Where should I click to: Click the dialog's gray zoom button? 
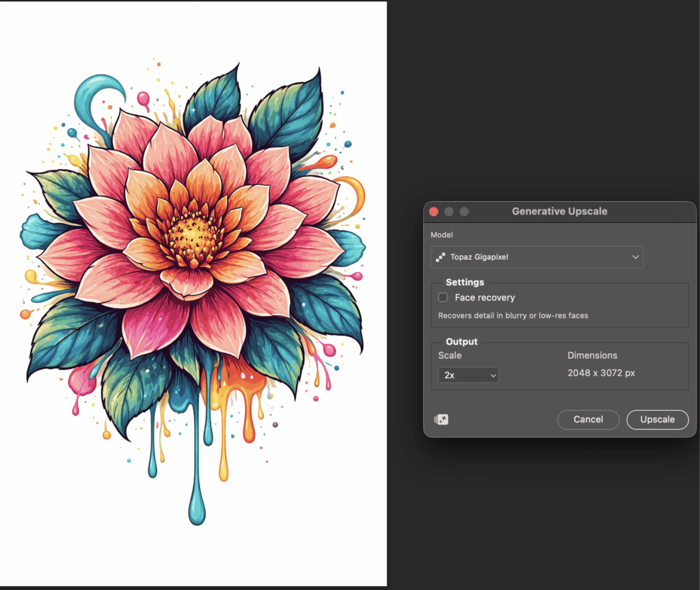click(x=464, y=212)
